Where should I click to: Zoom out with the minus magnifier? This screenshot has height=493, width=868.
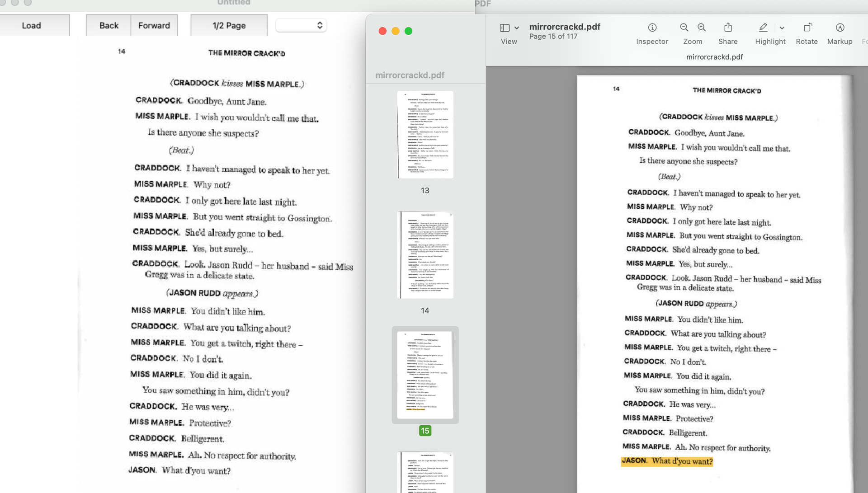click(684, 28)
